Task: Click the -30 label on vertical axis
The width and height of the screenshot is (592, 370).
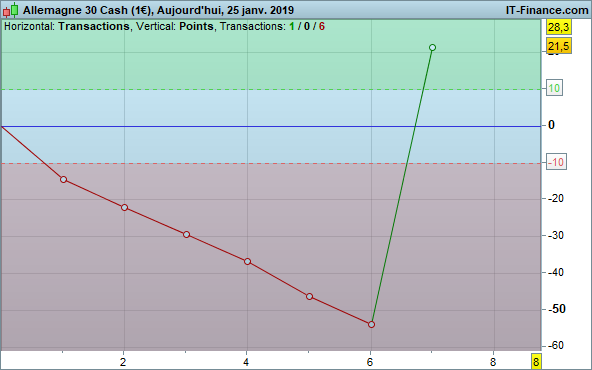Action: pyautogui.click(x=556, y=235)
